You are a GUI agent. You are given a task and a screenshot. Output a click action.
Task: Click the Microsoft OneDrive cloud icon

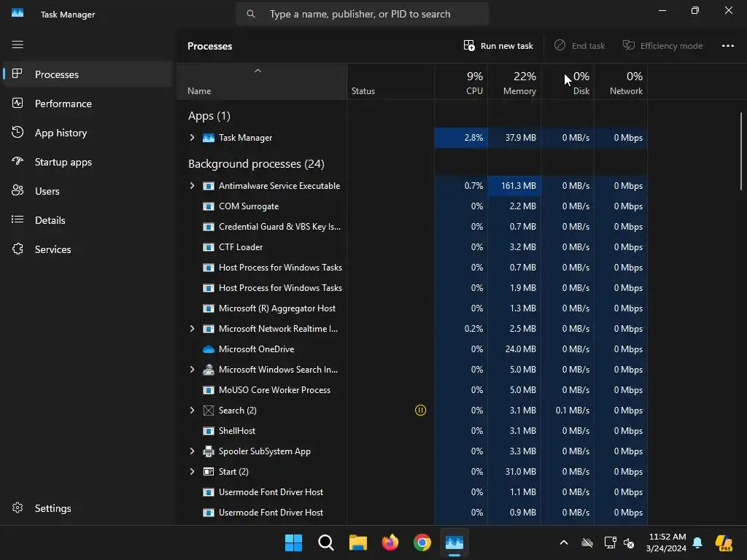coord(209,349)
